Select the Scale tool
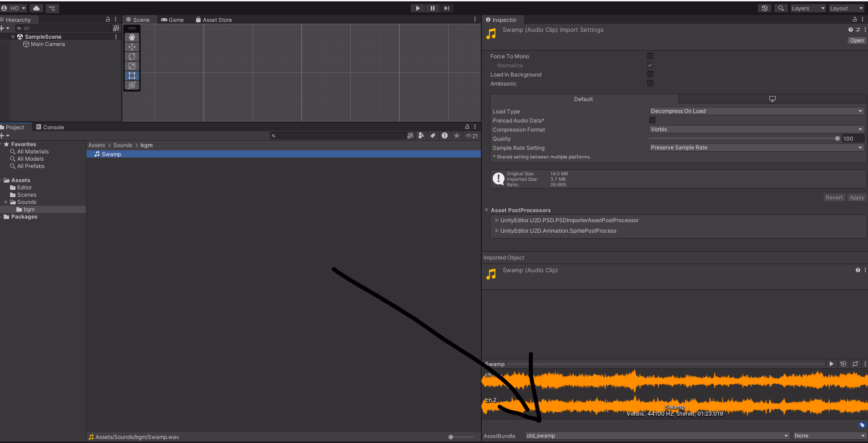Screen dimensions: 868x443 (132, 66)
